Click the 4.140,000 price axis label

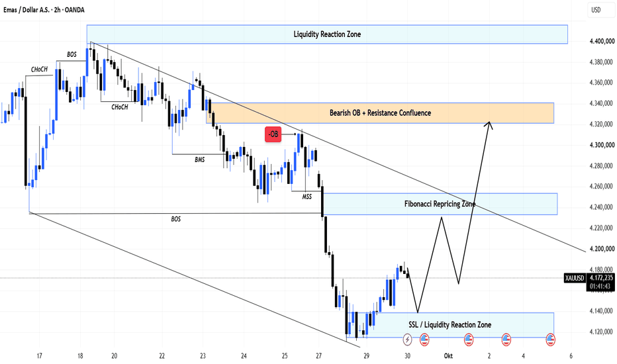click(x=601, y=311)
